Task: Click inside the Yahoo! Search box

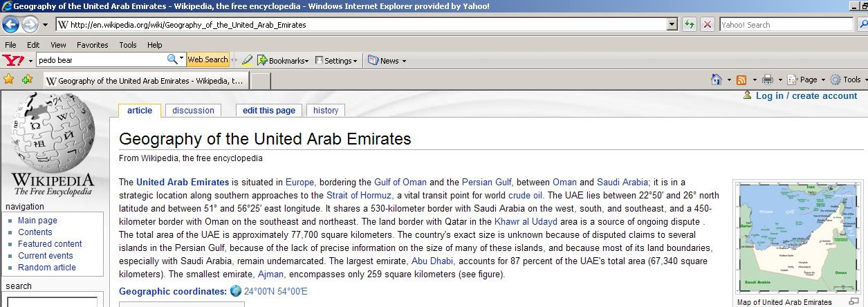Action: (x=786, y=24)
